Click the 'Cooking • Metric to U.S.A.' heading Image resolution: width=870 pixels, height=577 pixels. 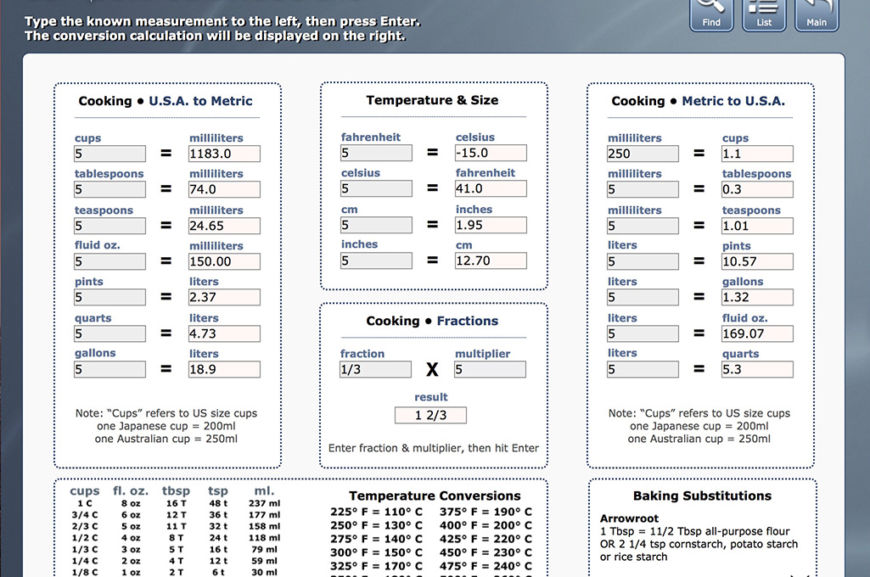click(x=698, y=101)
